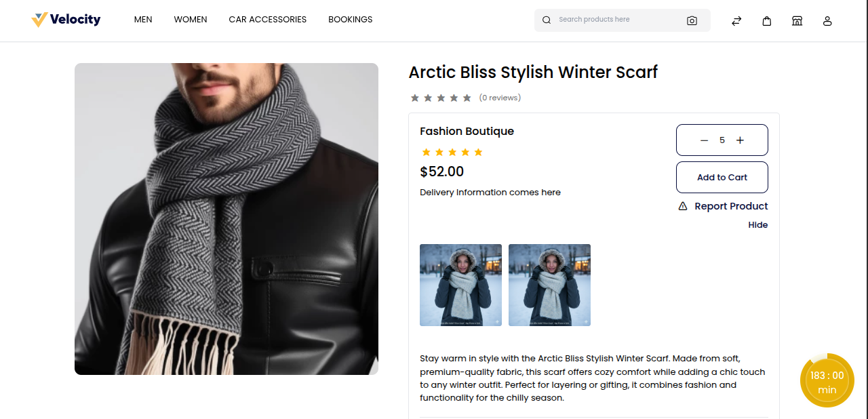This screenshot has height=419, width=868.
Task: Collapse seller details with Hide
Action: [x=758, y=225]
